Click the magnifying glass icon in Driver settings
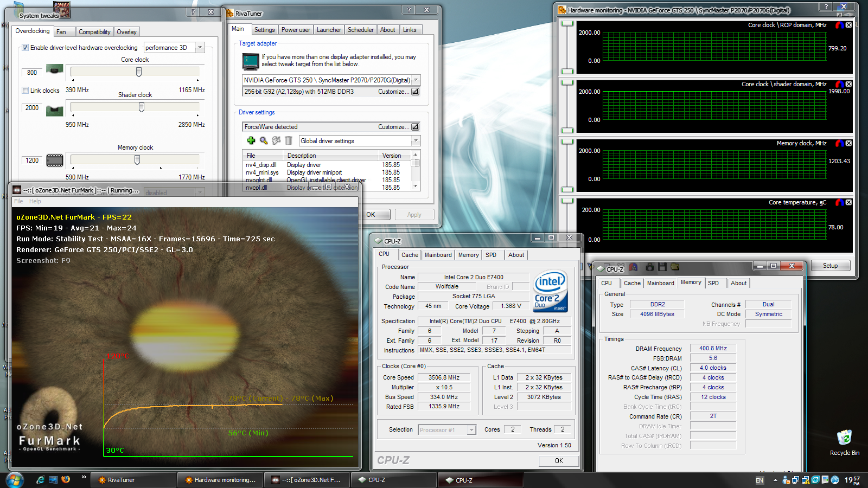This screenshot has width=868, height=488. tap(264, 140)
